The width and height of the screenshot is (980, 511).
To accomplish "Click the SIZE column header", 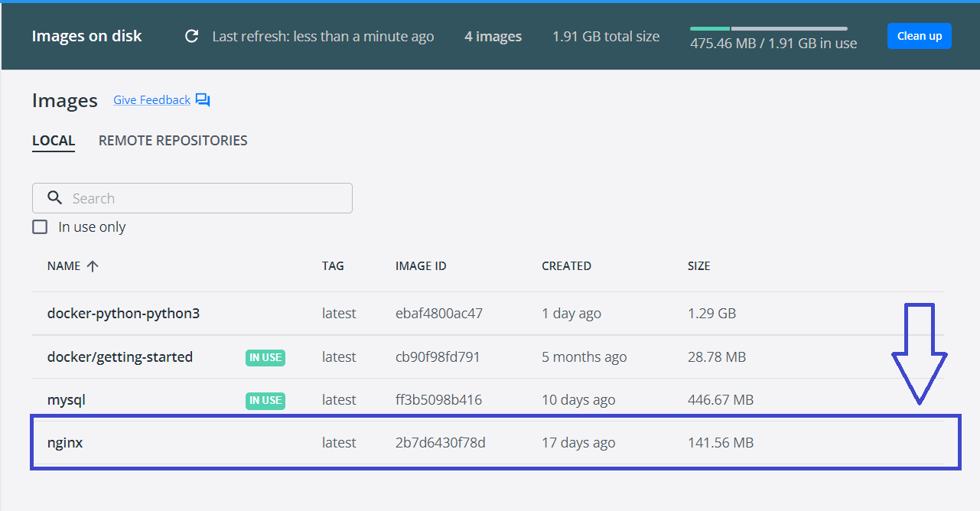I will (x=698, y=266).
